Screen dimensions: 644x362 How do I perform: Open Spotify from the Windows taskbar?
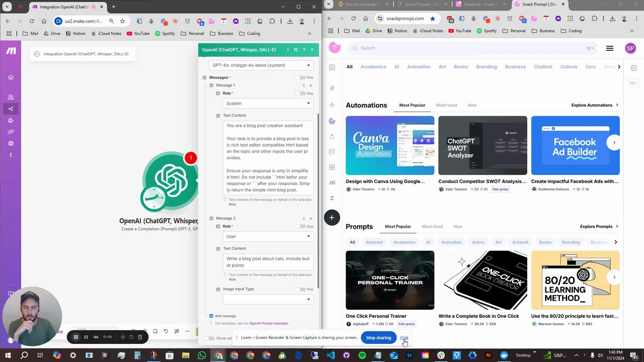click(362, 355)
